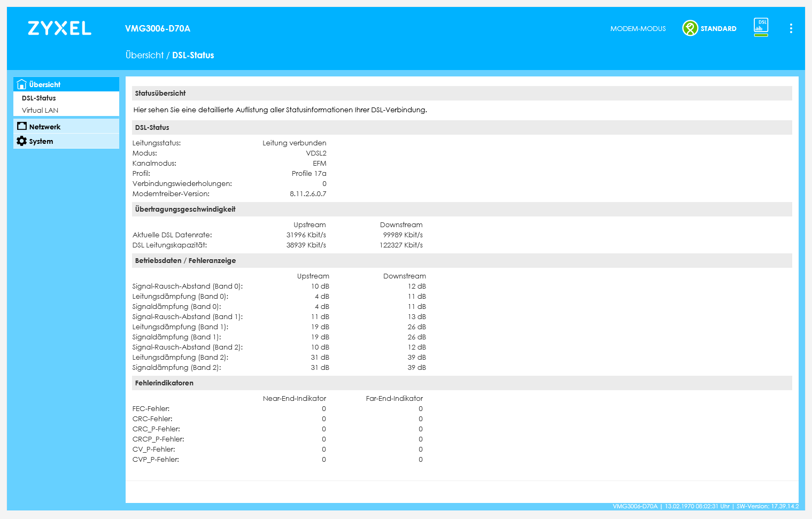Click the Near-End-Indikator column header
The image size is (812, 519).
[295, 399]
